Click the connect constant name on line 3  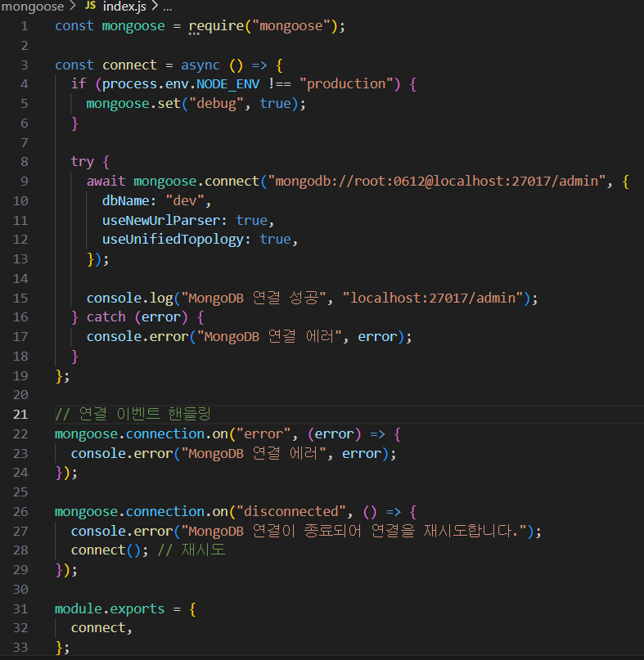click(129, 65)
